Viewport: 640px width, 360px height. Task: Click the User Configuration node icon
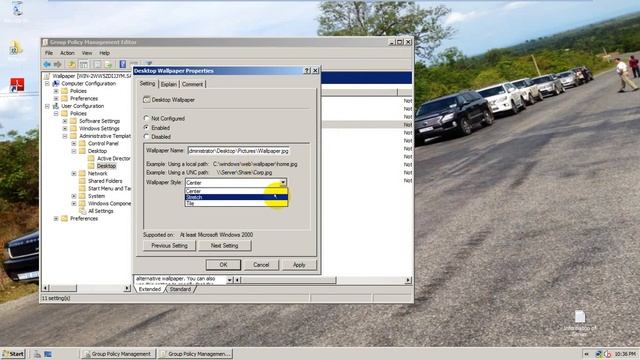tap(56, 106)
